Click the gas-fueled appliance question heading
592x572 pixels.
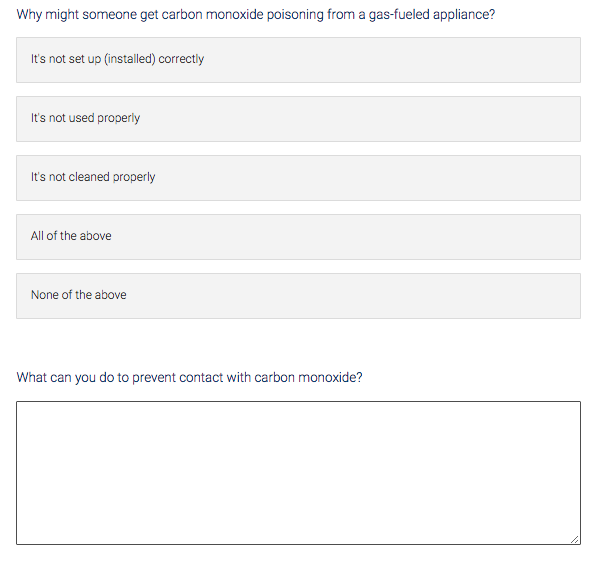[256, 15]
